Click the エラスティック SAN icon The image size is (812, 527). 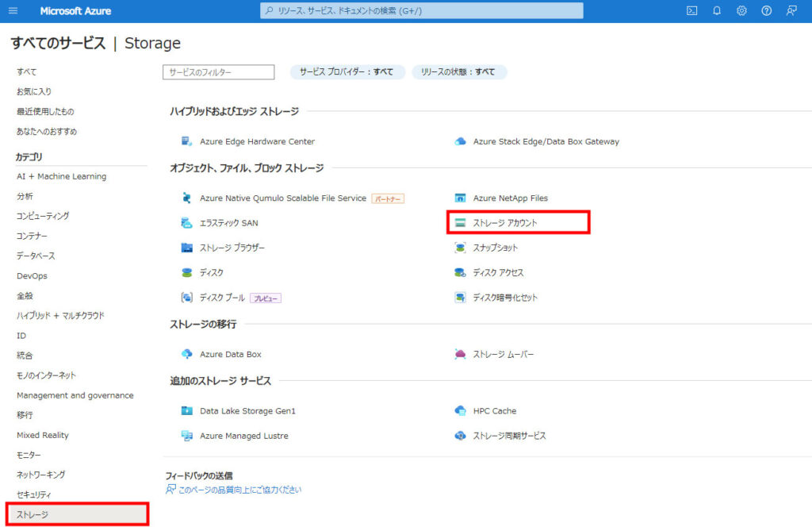(186, 223)
